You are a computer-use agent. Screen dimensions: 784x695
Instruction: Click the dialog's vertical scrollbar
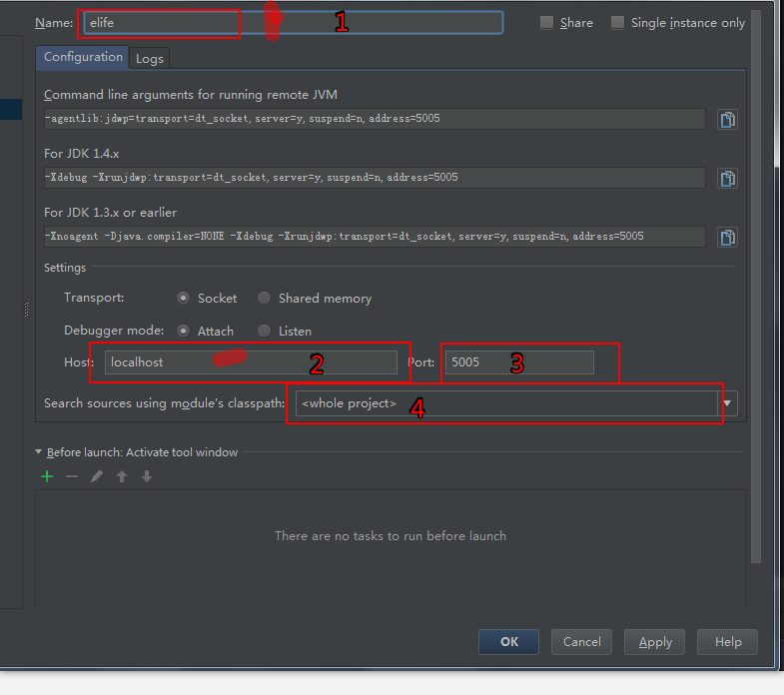[x=756, y=285]
